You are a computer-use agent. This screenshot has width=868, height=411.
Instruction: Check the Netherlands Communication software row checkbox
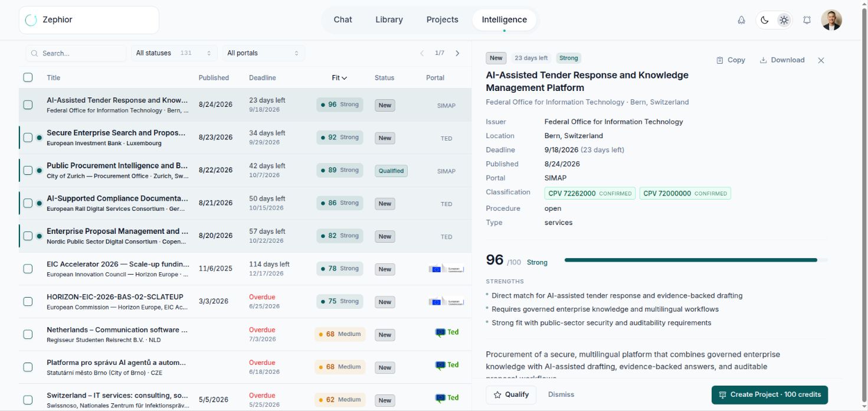28,334
